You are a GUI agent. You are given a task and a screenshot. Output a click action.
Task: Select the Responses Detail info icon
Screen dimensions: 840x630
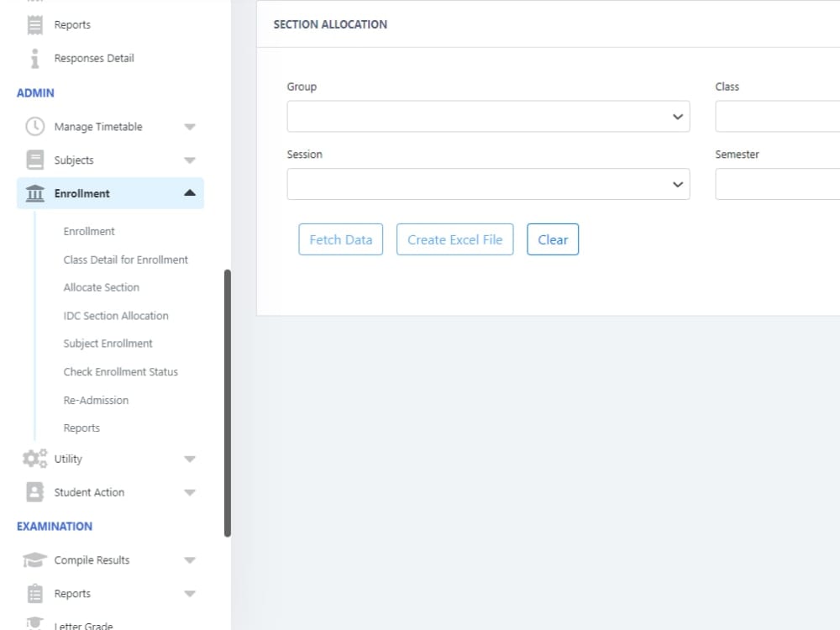click(34, 58)
